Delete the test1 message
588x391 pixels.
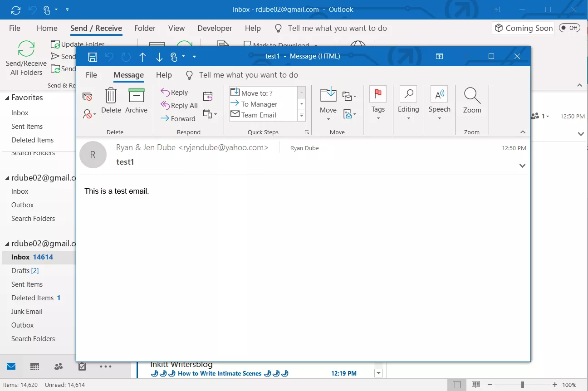[111, 101]
